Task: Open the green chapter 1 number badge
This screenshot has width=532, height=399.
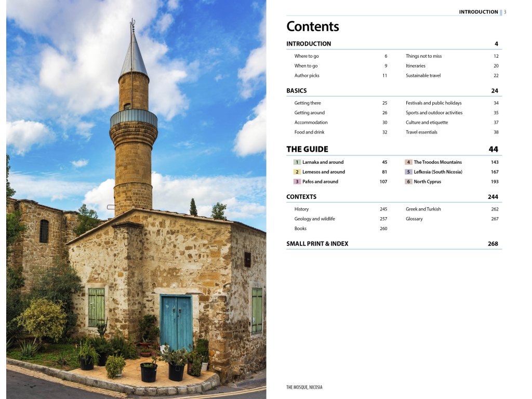Action: click(x=297, y=162)
